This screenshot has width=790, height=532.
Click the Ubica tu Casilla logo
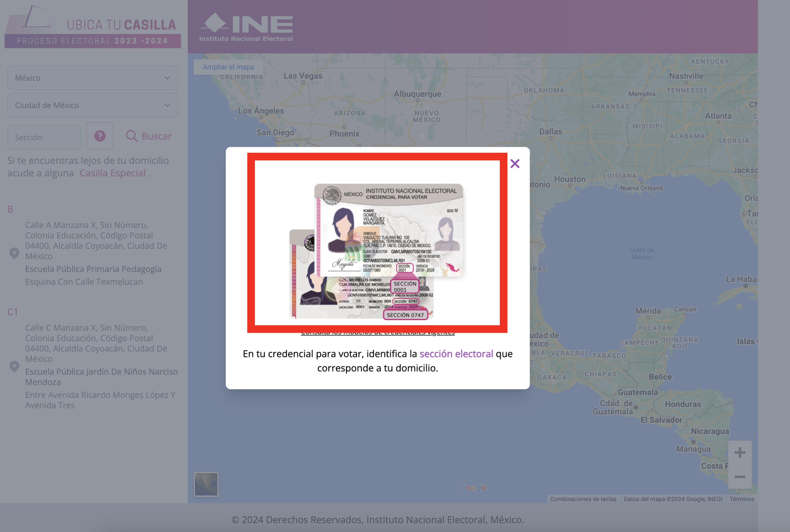[93, 26]
